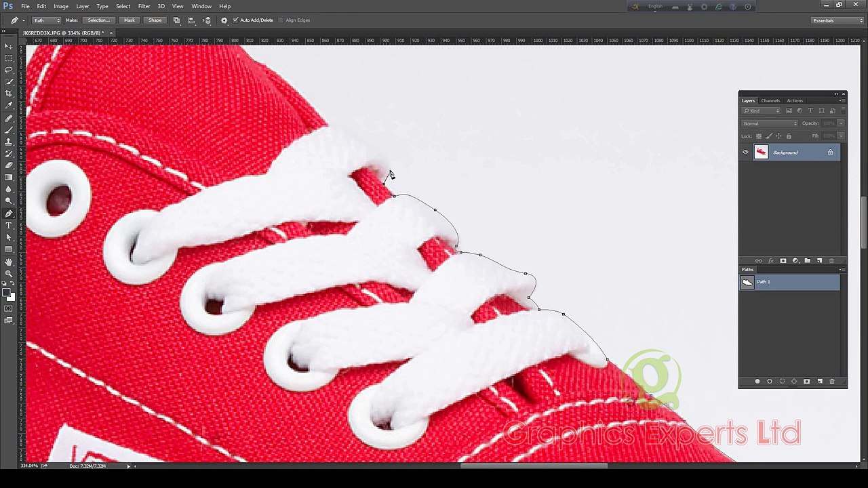Select the Lasso tool
868x488 pixels.
coord(9,70)
